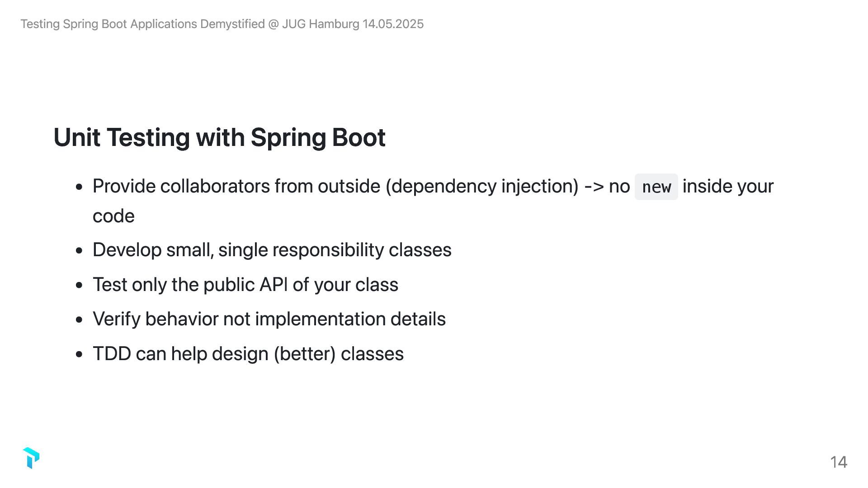Image resolution: width=868 pixels, height=488 pixels.
Task: Click the "Unit Testing with Spring Boot" heading
Action: 219,137
